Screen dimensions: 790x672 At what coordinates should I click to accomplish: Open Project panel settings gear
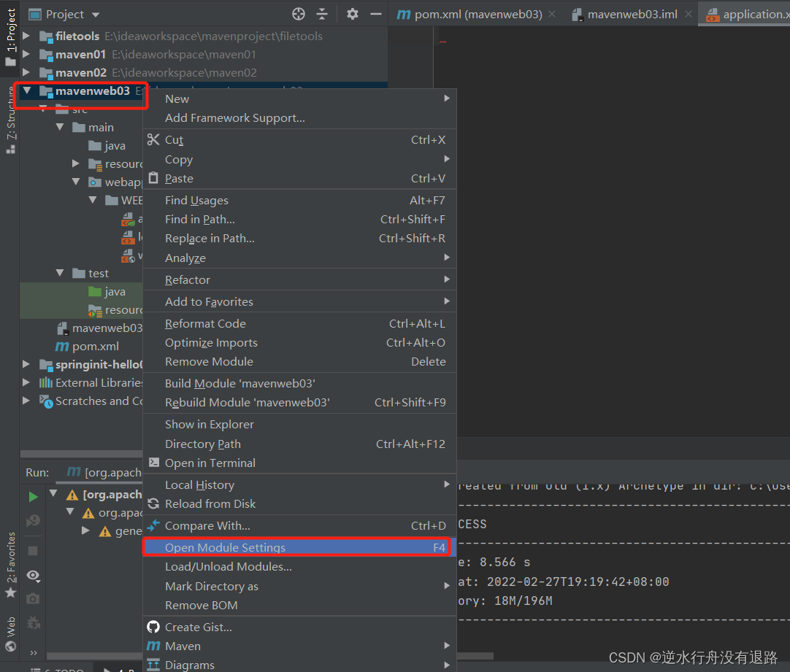353,14
